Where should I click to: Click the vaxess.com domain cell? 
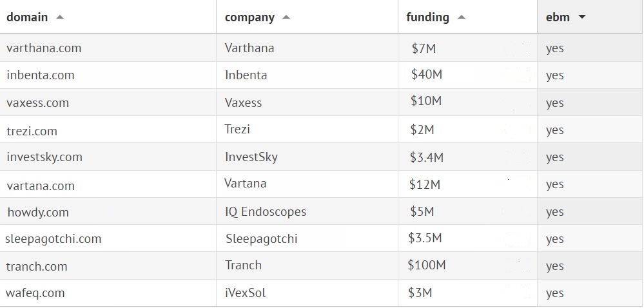[x=37, y=103]
